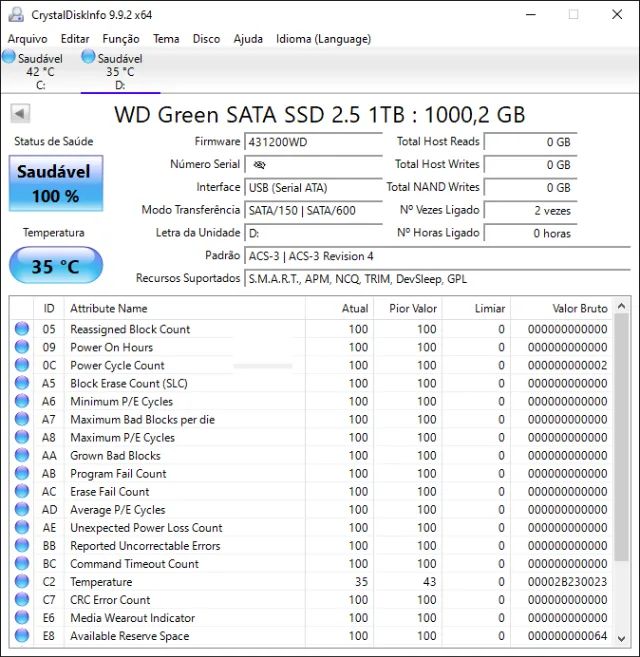Click the raw value 00002B230023
Image resolution: width=640 pixels, height=657 pixels.
pyautogui.click(x=567, y=582)
